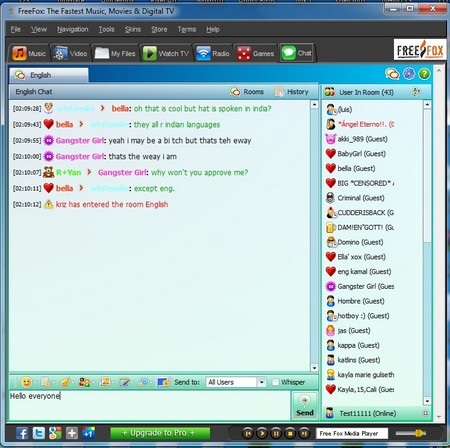
Task: Play media in the player
Action: pos(262,433)
